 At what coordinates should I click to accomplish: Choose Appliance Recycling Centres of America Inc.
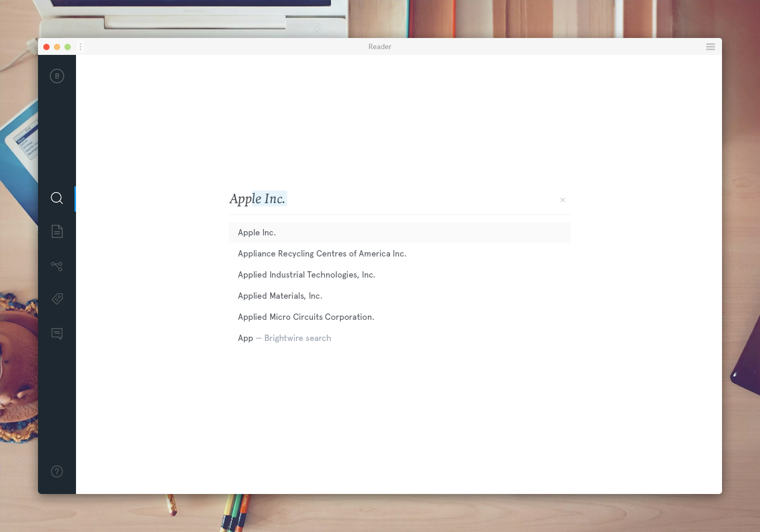coord(399,254)
